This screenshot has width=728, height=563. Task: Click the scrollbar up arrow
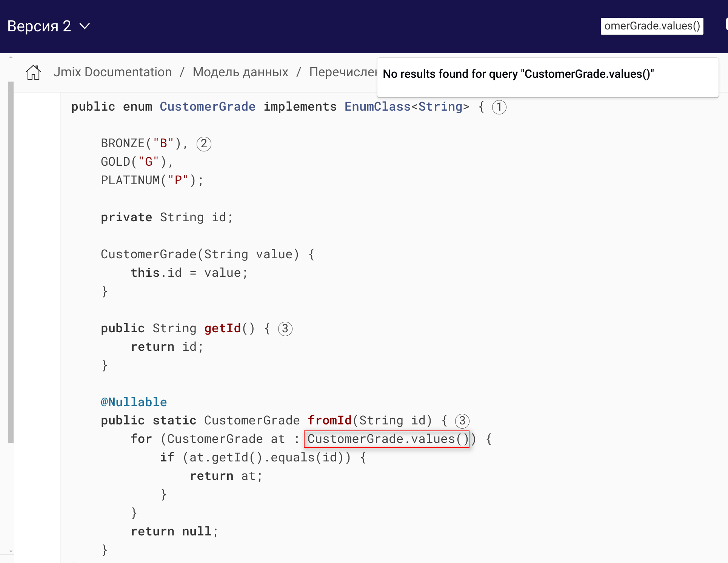[11, 57]
